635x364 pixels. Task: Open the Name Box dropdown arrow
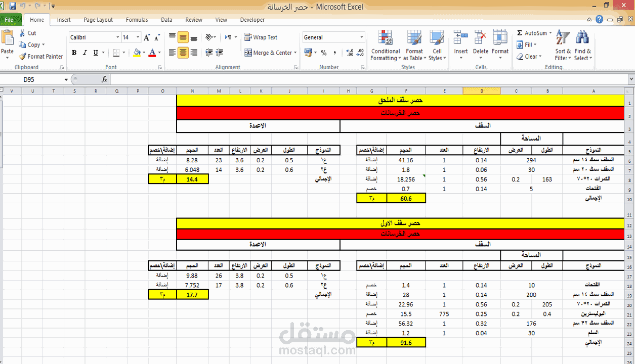pyautogui.click(x=66, y=79)
